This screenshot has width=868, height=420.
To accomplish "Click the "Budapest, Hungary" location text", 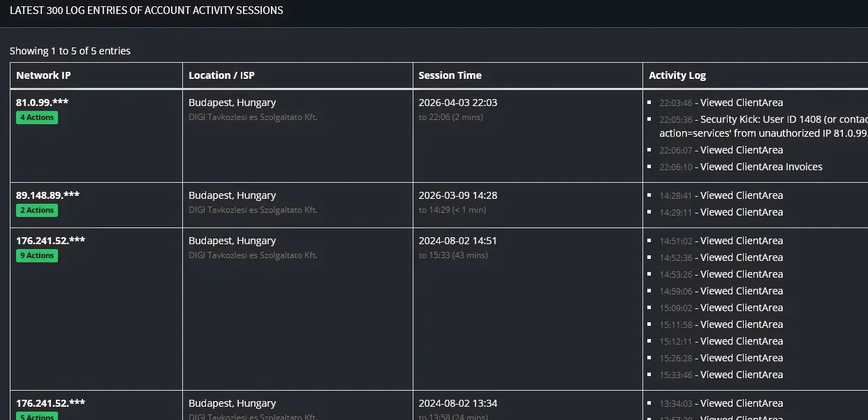I will (x=233, y=102).
